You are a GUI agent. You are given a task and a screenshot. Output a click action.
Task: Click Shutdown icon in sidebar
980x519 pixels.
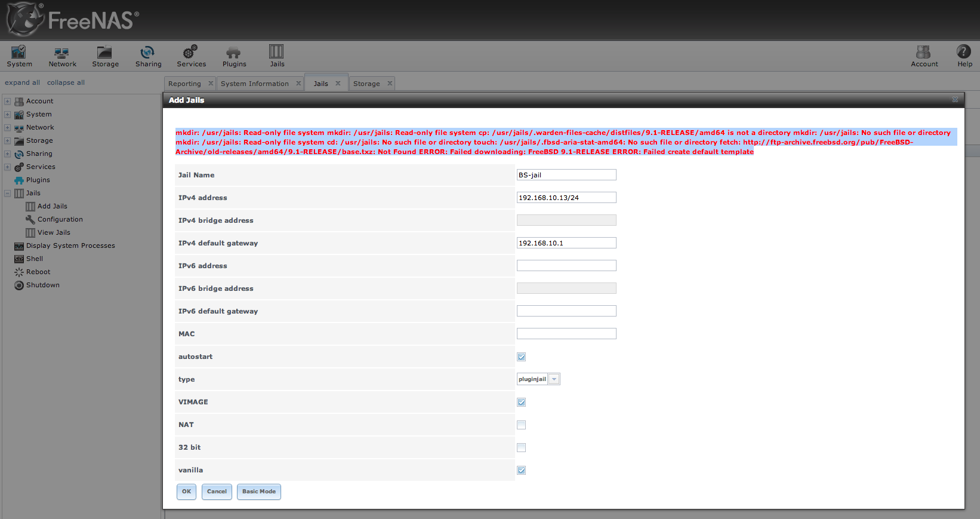click(x=19, y=285)
